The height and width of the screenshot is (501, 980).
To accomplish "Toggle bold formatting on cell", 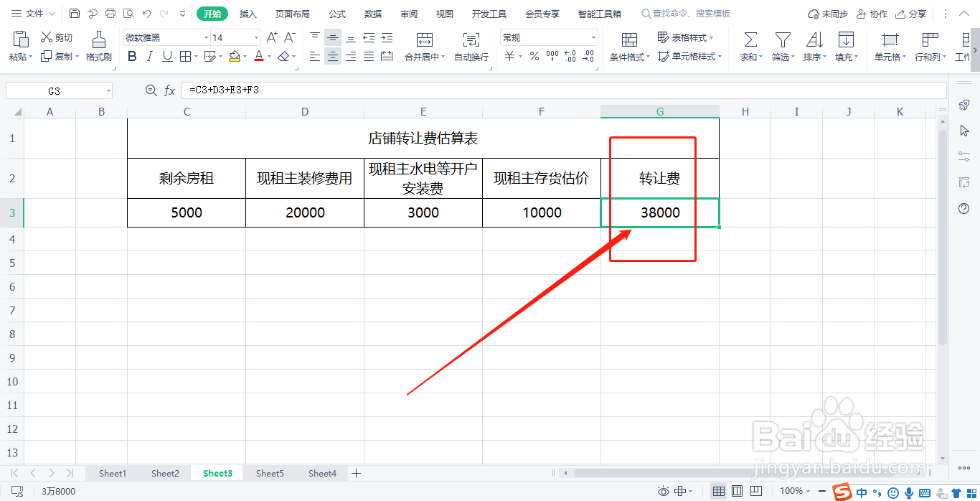I will (x=131, y=56).
